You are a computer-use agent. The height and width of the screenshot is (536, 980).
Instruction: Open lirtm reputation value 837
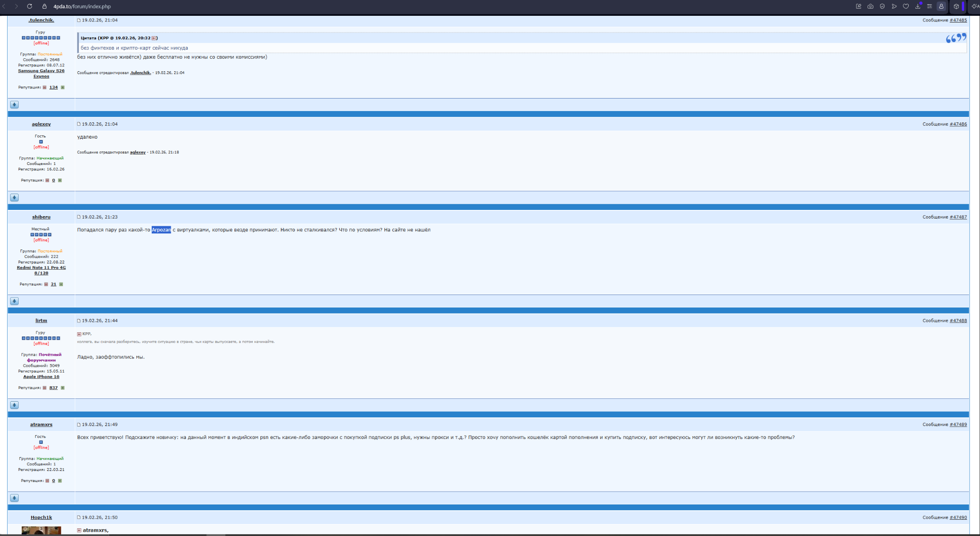(54, 388)
